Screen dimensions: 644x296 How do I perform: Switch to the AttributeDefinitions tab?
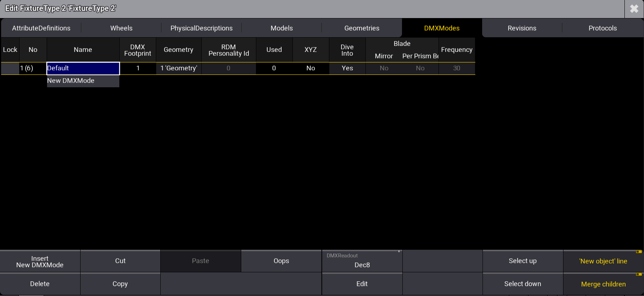click(x=41, y=28)
